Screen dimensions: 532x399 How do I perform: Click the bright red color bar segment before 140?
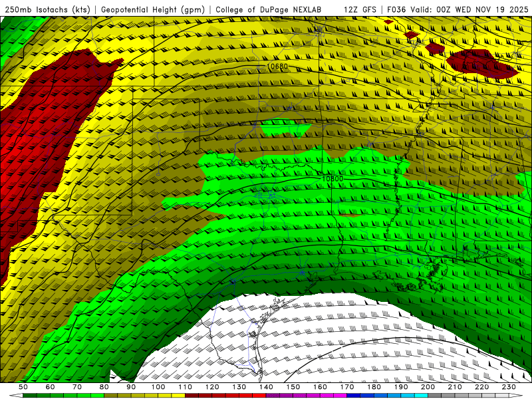point(259,395)
